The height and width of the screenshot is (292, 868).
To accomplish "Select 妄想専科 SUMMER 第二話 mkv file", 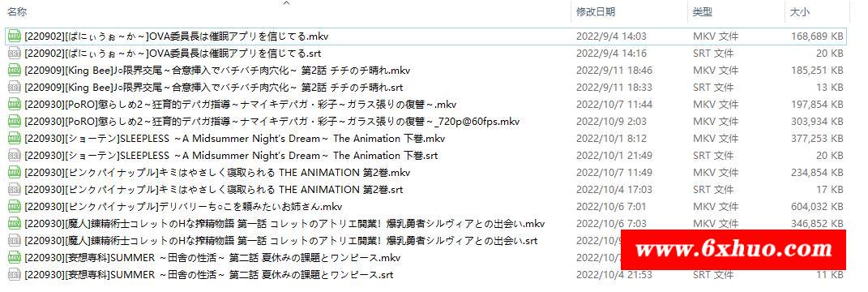I will click(426, 258).
